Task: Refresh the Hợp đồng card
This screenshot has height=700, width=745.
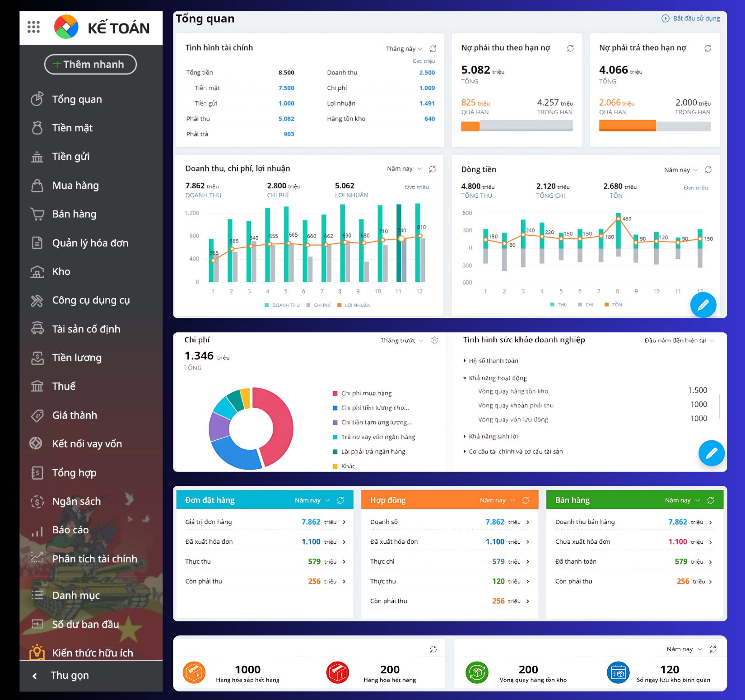Action: pos(526,500)
